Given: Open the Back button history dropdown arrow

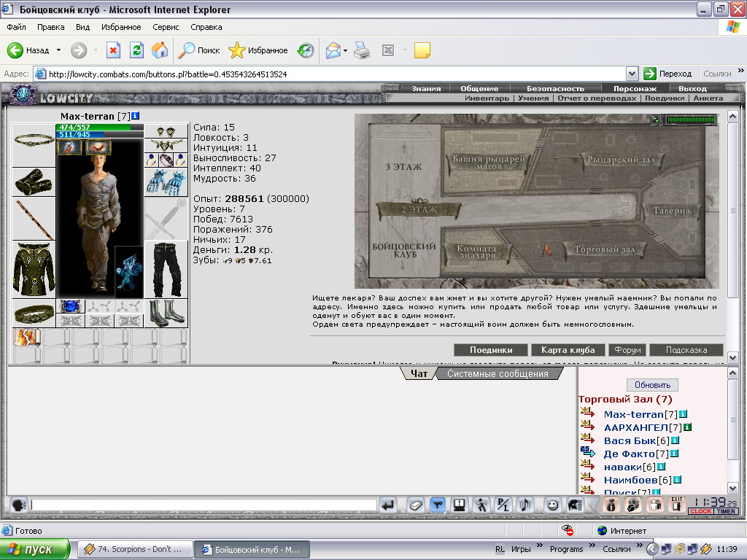Looking at the screenshot, I should (58, 50).
